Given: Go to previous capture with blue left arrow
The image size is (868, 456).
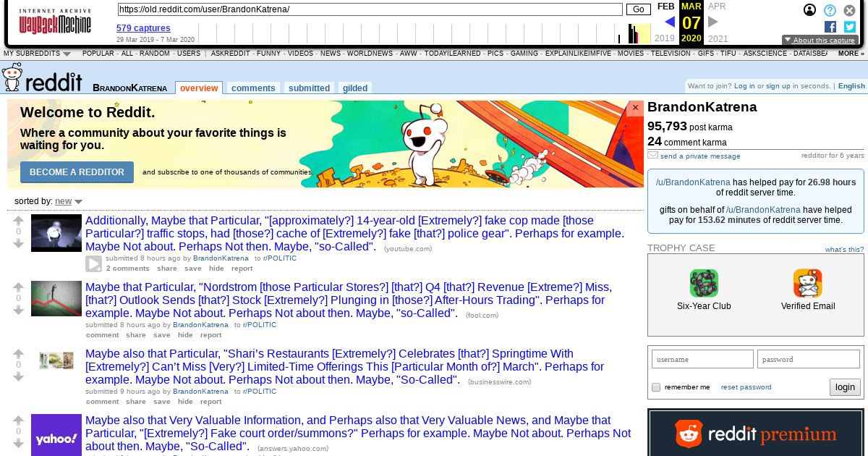Looking at the screenshot, I should coord(669,22).
